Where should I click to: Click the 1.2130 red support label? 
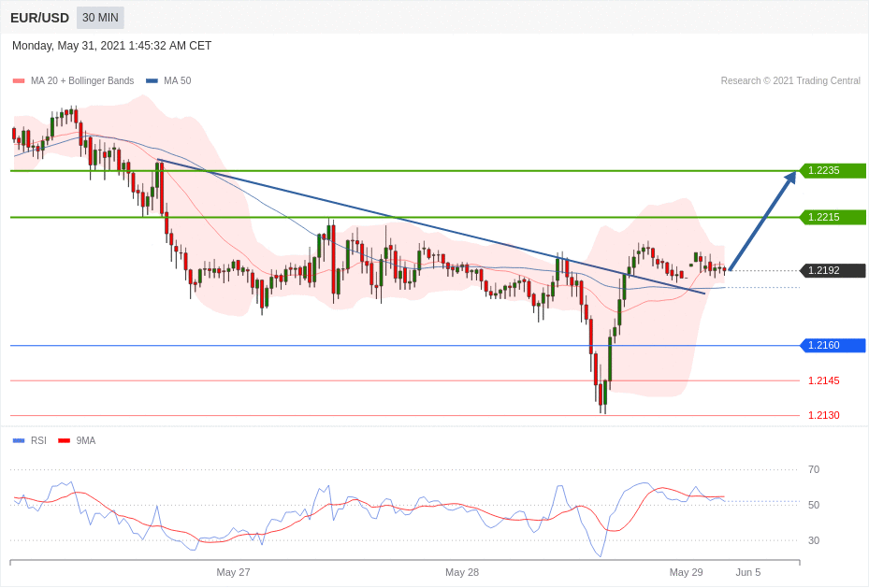[x=823, y=415]
